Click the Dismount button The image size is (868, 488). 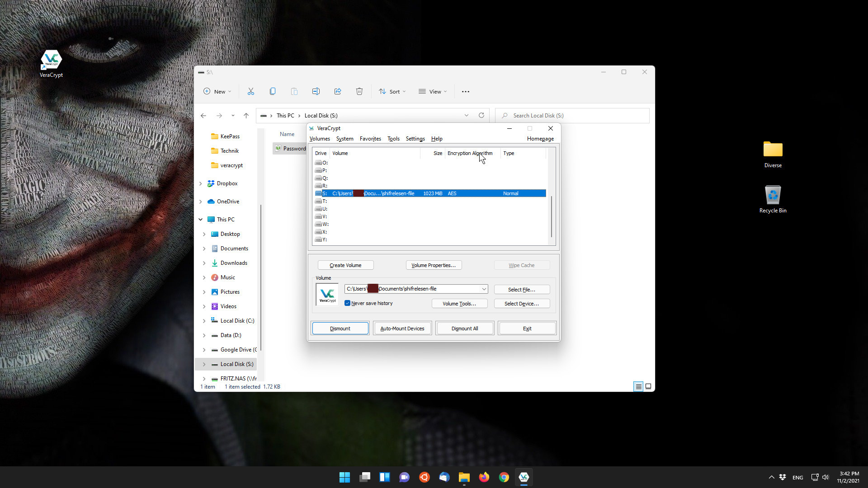[x=340, y=328]
